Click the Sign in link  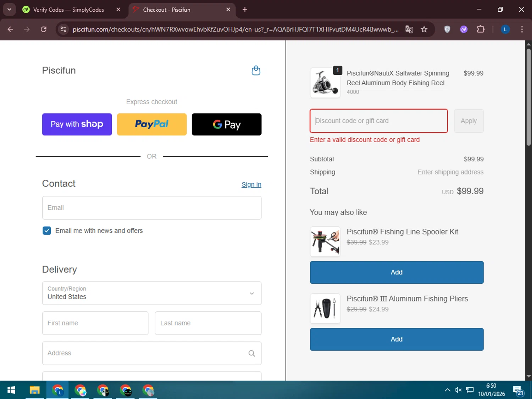pos(251,184)
